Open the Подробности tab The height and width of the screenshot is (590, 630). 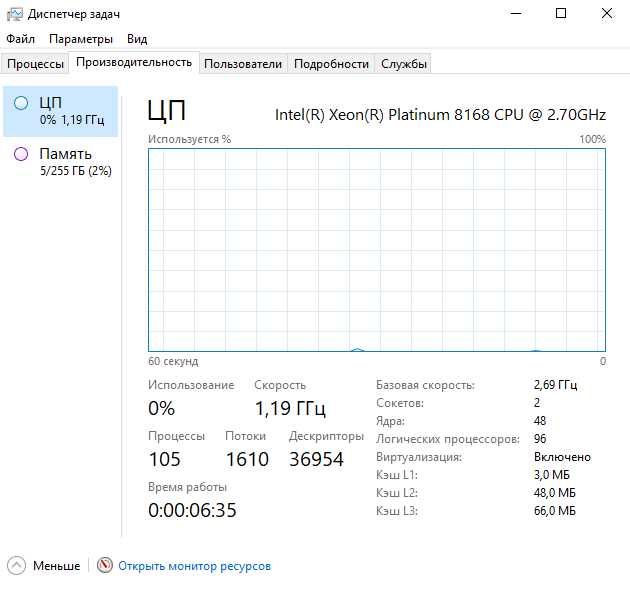tap(331, 64)
